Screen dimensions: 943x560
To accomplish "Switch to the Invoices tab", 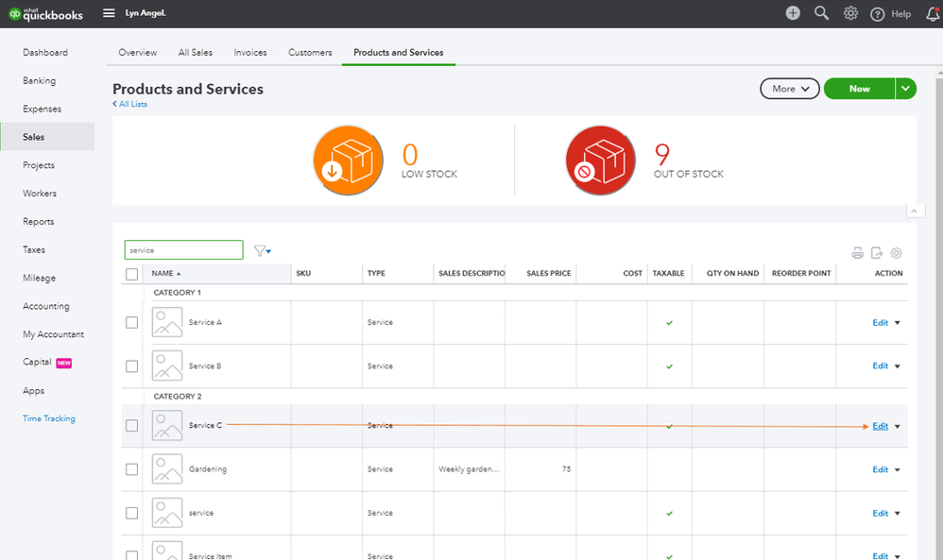I will [250, 52].
